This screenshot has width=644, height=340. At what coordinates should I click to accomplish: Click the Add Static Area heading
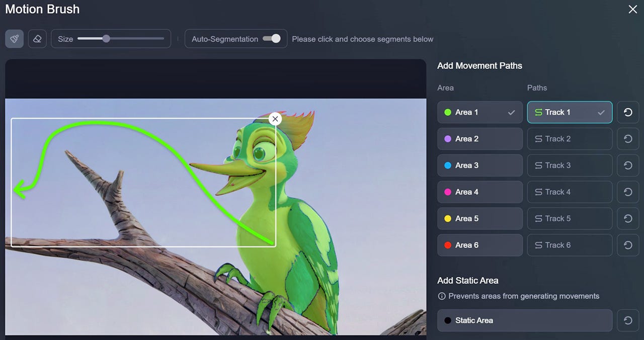point(468,281)
